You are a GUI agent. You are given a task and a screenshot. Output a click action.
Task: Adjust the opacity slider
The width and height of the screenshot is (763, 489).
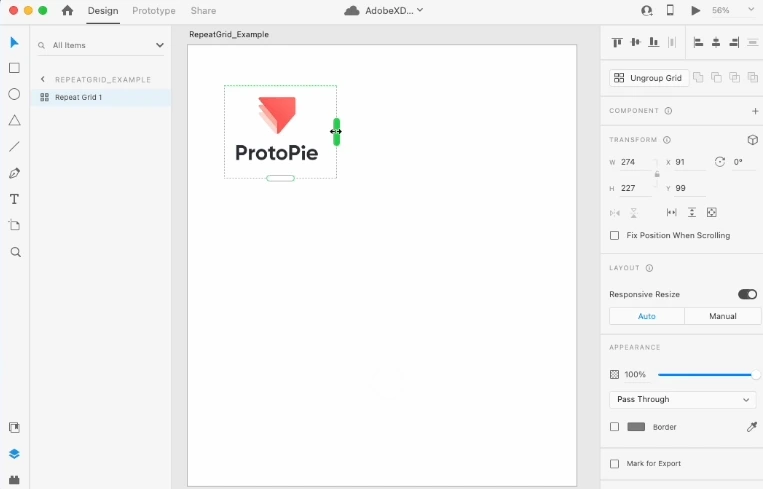point(707,375)
